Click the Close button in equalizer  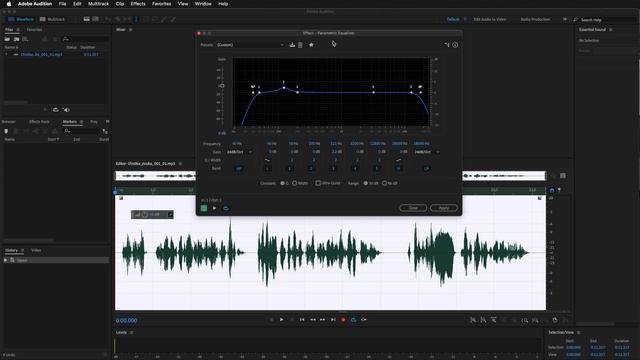tap(413, 208)
